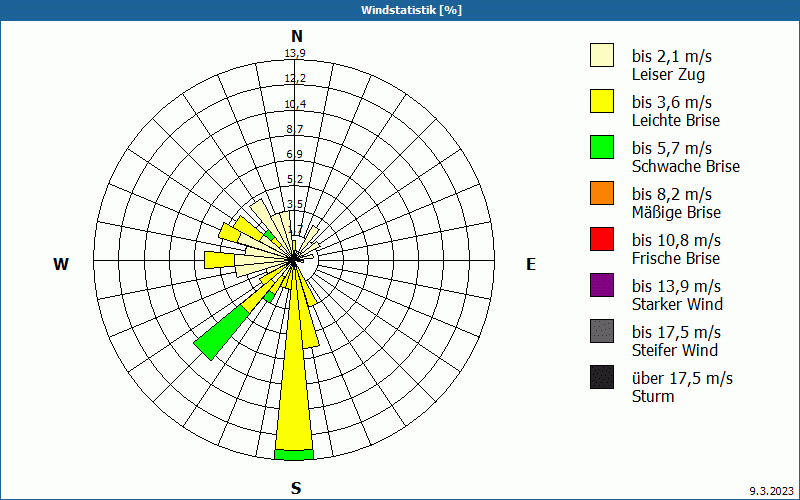Click the yellow west wind bar segment
800x500 pixels.
point(219,260)
